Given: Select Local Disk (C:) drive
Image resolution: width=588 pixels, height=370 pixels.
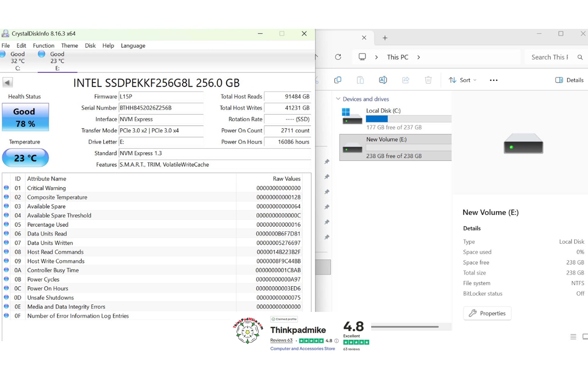Looking at the screenshot, I should pos(396,119).
